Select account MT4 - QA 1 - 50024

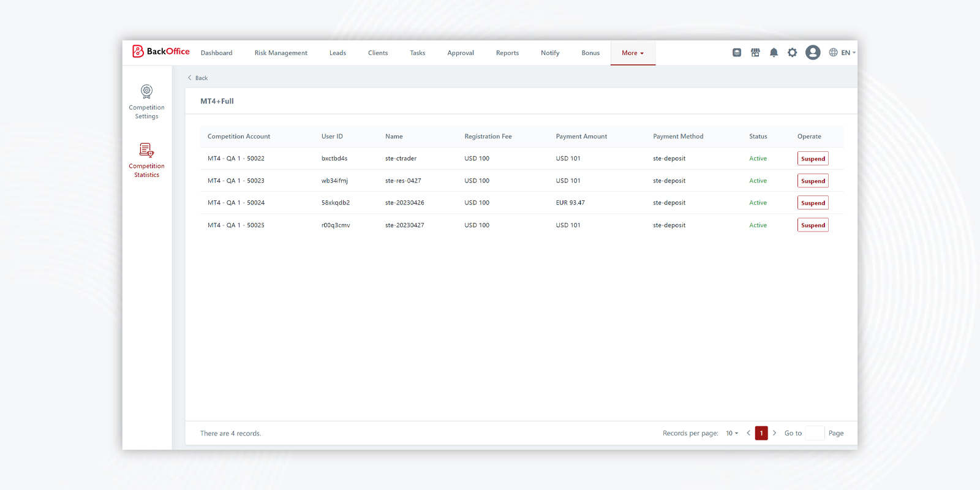click(236, 203)
